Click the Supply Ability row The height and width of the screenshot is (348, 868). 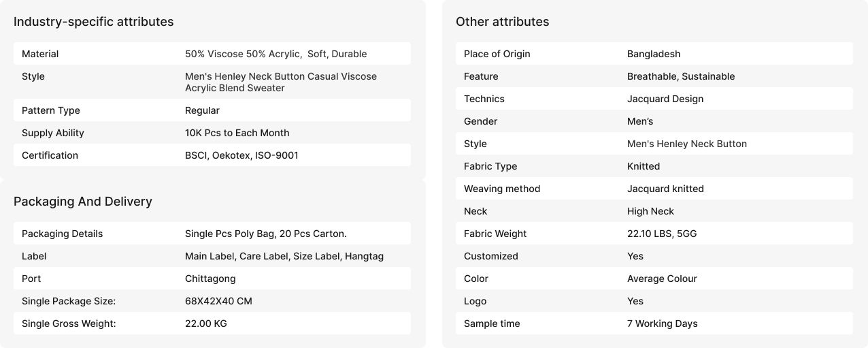point(212,133)
